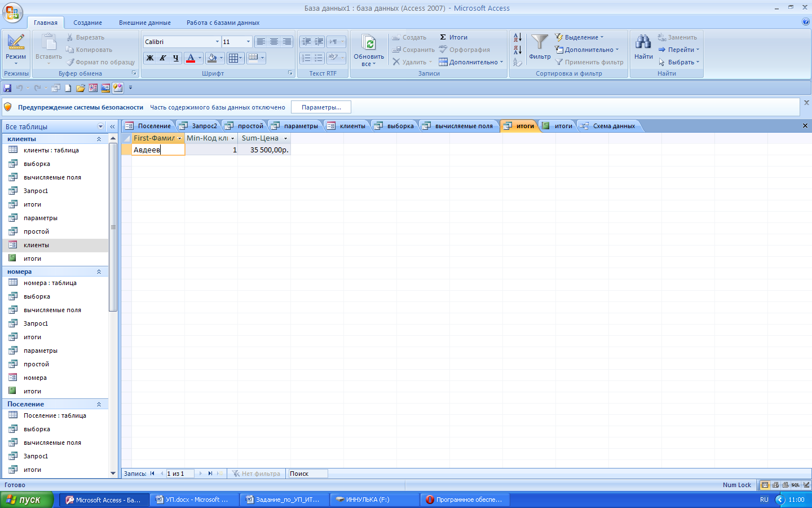Open Sum-Цена column header dropdown arrow
The image size is (812, 508).
pos(285,138)
